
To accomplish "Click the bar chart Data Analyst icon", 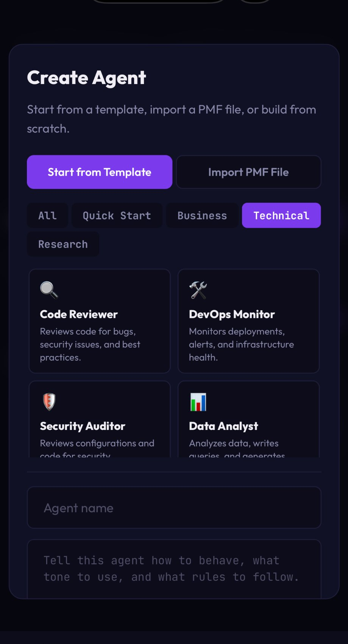I will 198,402.
